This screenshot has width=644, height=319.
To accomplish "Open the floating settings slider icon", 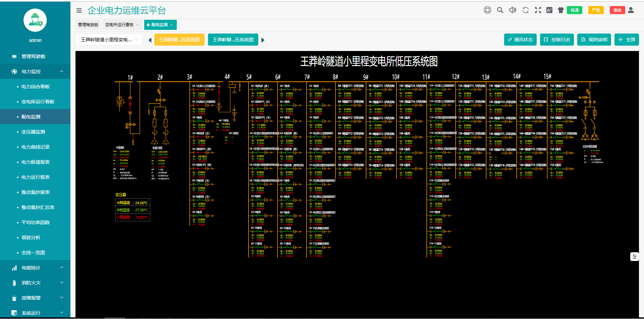I will point(634,257).
